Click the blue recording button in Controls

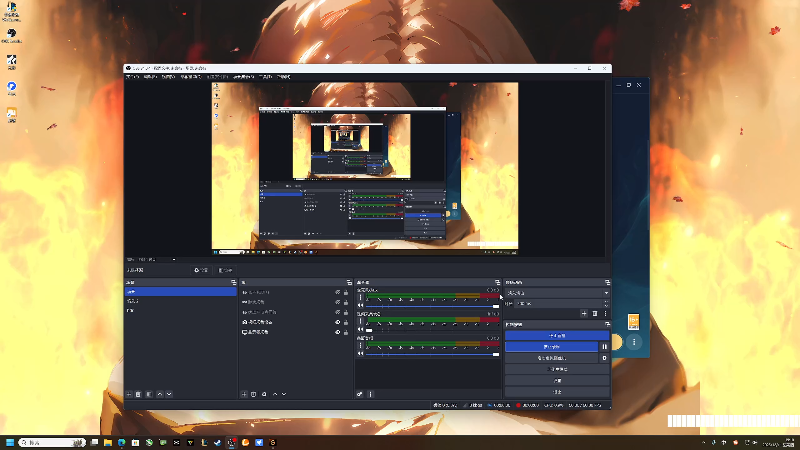click(x=552, y=347)
